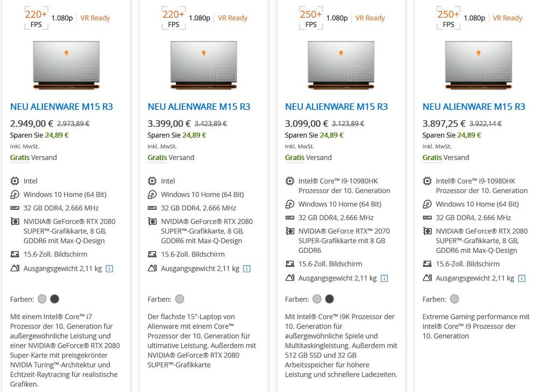Click the laptop image in the first card
Image resolution: width=539 pixels, height=392 pixels.
coord(66,65)
